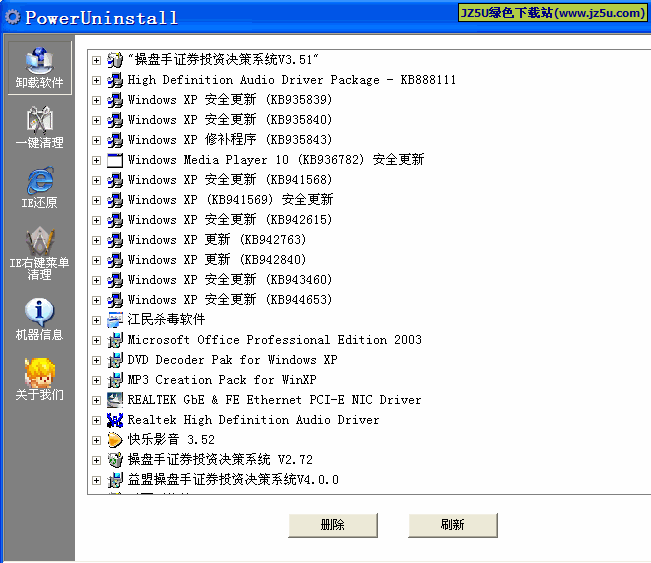Image resolution: width=651 pixels, height=563 pixels.
Task: Click icon of 操盘手证券投资决策系统V3.51 entry
Action: coord(115,60)
